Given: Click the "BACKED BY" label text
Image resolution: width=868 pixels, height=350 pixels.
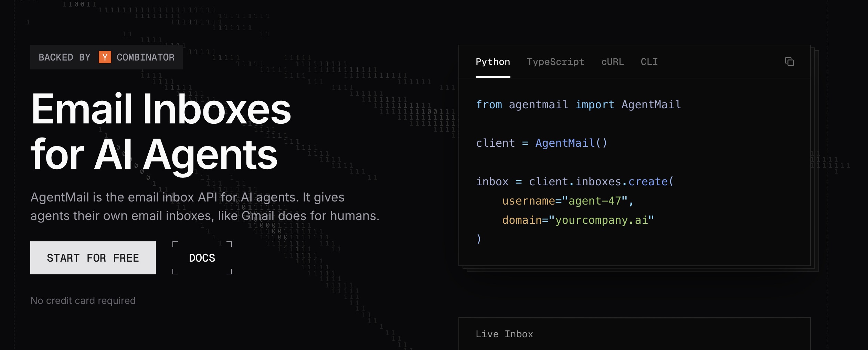Looking at the screenshot, I should click(x=64, y=57).
